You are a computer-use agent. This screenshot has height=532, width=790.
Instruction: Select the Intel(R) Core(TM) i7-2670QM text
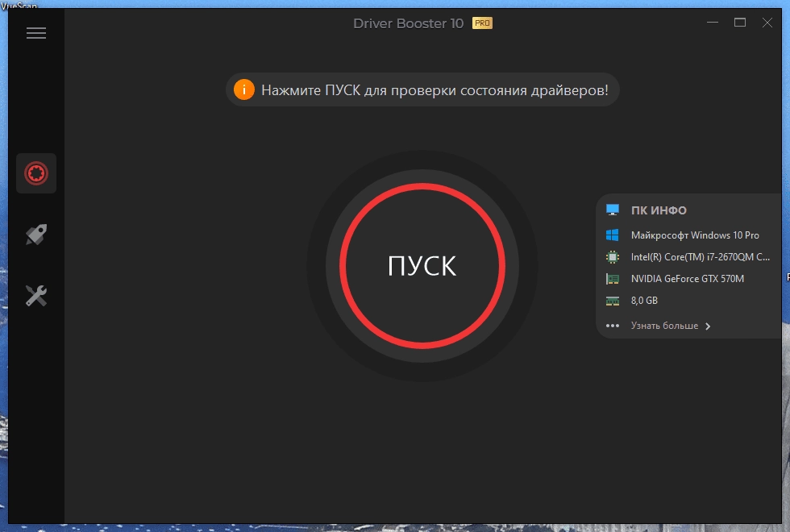click(701, 257)
